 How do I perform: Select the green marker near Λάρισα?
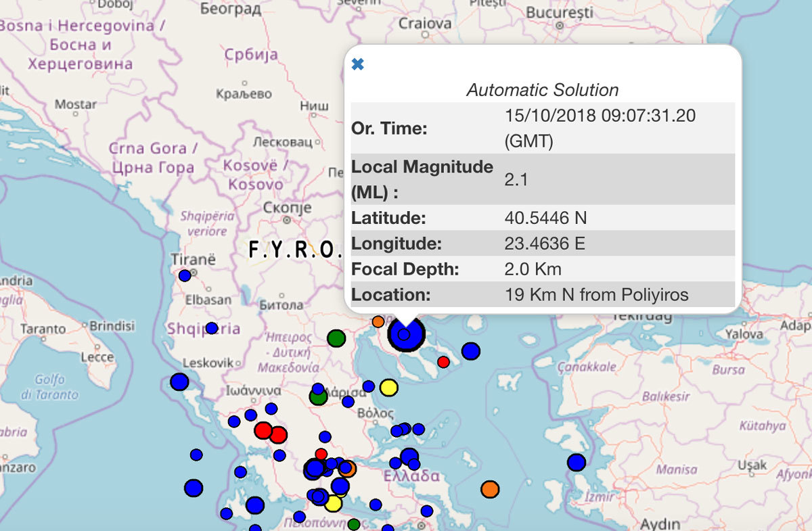(318, 396)
